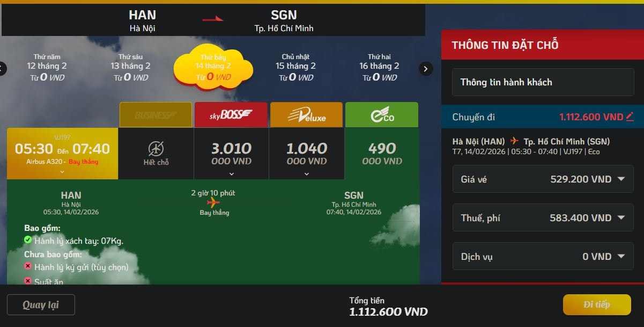Open the skyBoss fare class tab

pyautogui.click(x=231, y=115)
